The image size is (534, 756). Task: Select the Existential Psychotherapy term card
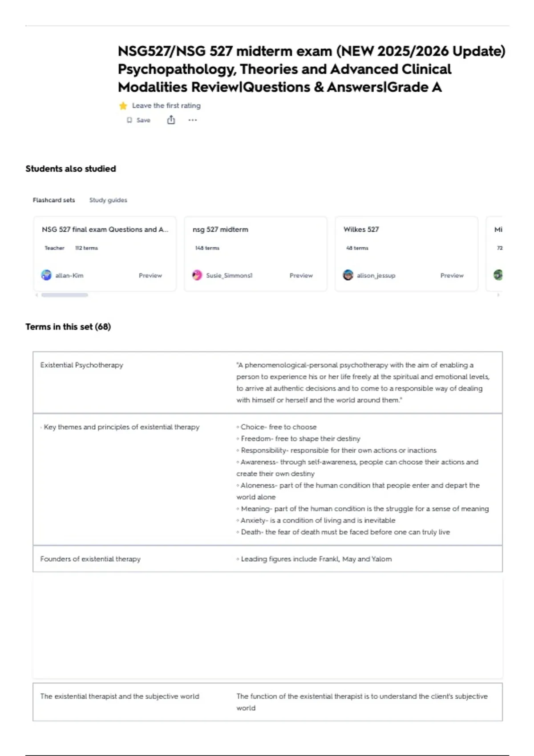point(267,382)
